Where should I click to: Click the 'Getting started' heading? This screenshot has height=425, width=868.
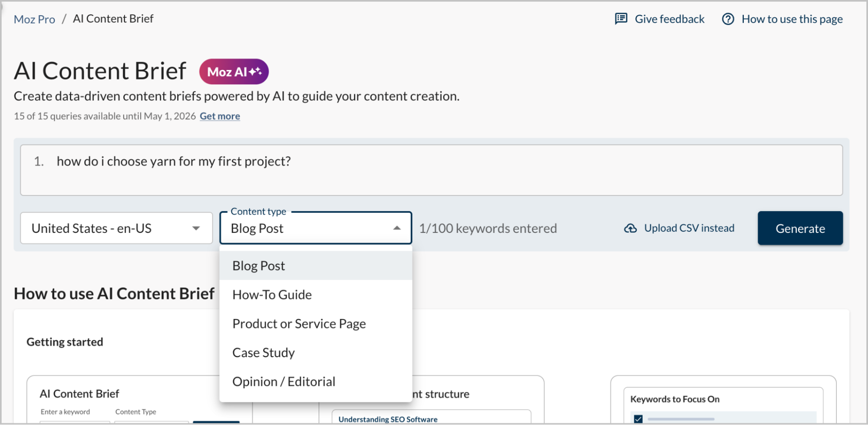65,342
